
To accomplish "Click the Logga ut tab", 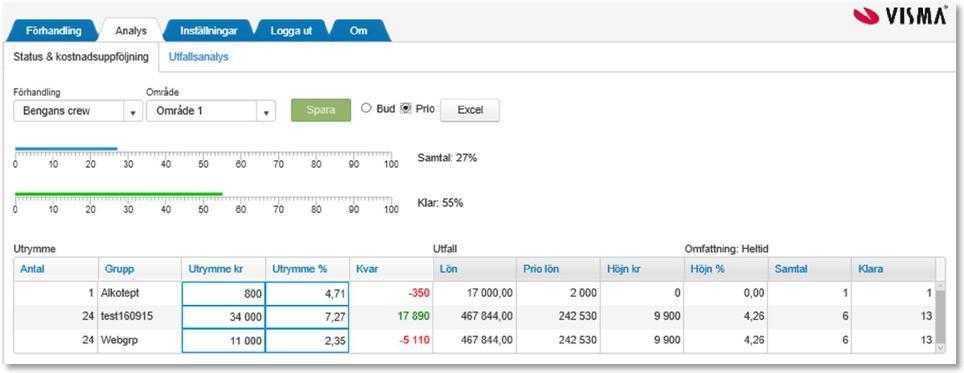I will point(291,31).
